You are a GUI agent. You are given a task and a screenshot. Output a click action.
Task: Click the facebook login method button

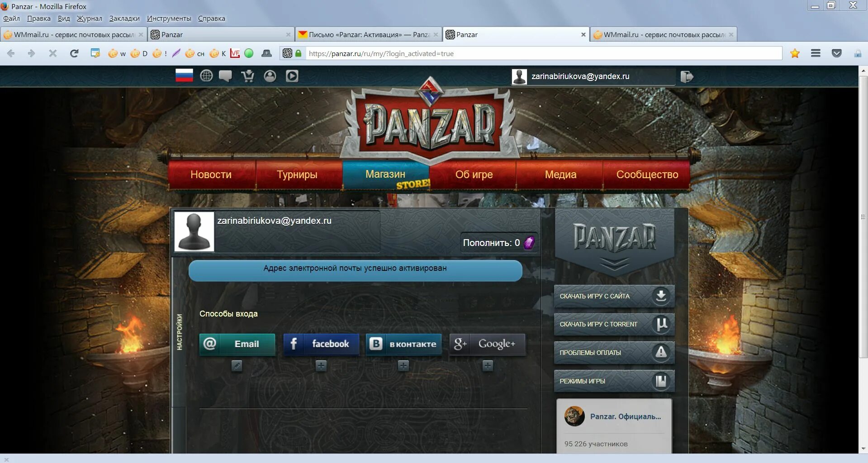[x=321, y=344]
